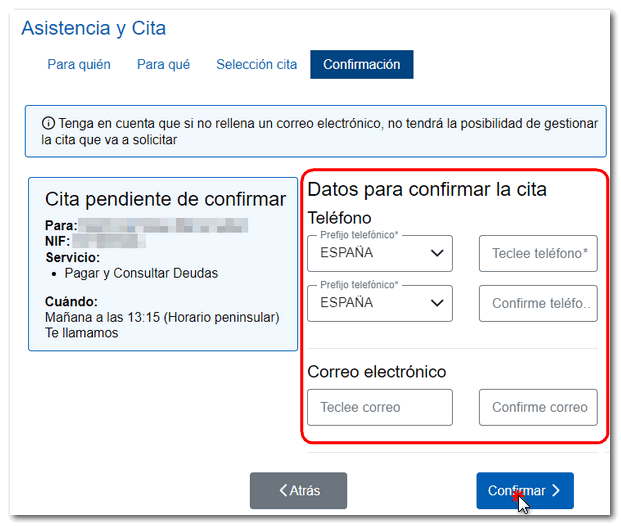This screenshot has width=621, height=526.
Task: Click the right chevron icon on Confirmar
Action: [556, 491]
